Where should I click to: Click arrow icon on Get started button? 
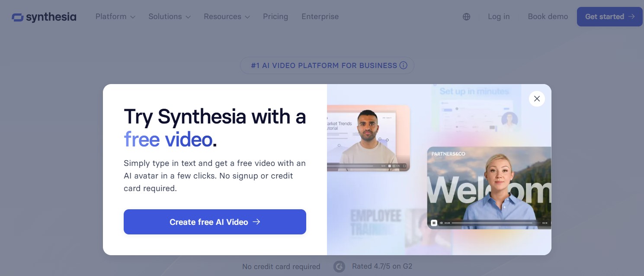[x=631, y=16]
